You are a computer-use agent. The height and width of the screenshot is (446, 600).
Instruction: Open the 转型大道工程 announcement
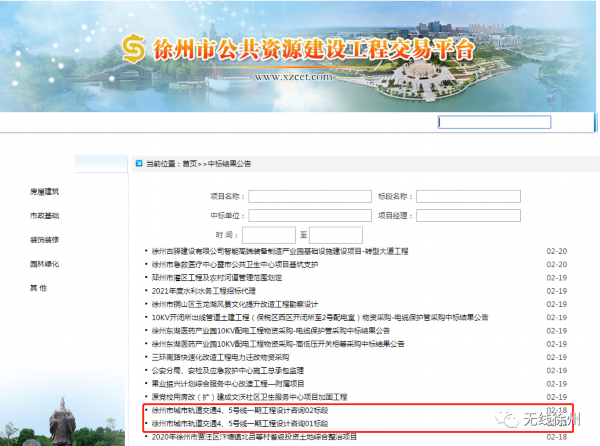[280, 251]
